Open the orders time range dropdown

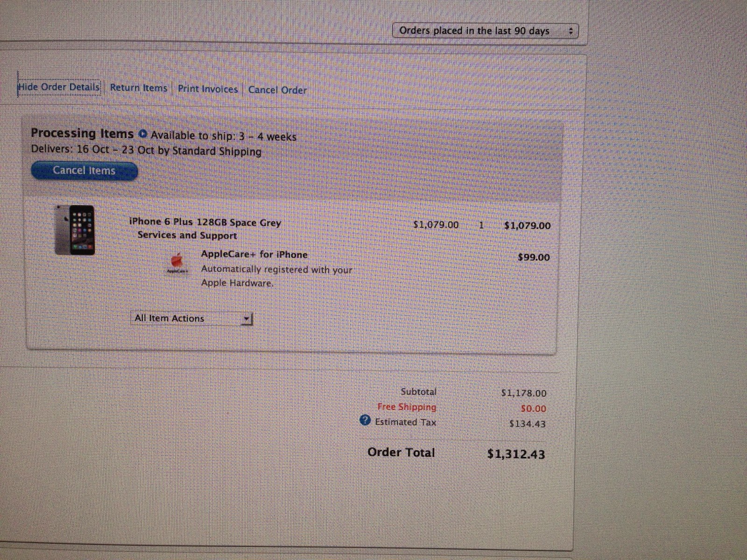pos(486,31)
